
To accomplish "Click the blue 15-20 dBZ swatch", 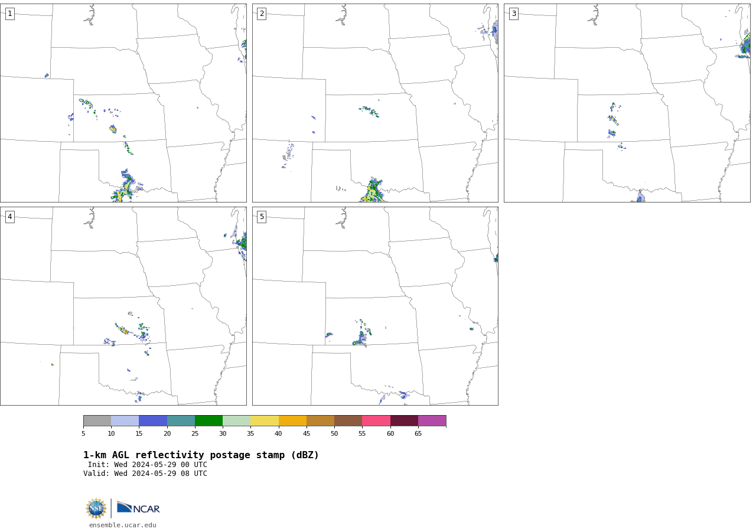I will (153, 421).
